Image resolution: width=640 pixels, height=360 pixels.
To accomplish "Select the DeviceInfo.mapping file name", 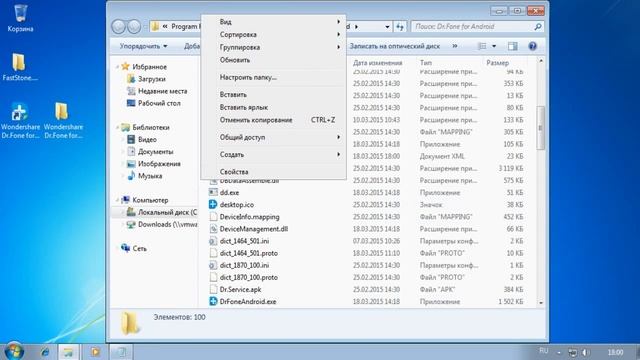I will click(249, 217).
